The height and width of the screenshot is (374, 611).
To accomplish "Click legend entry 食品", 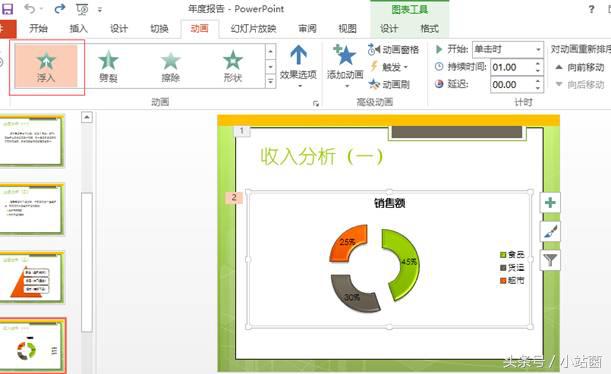I will (x=512, y=255).
